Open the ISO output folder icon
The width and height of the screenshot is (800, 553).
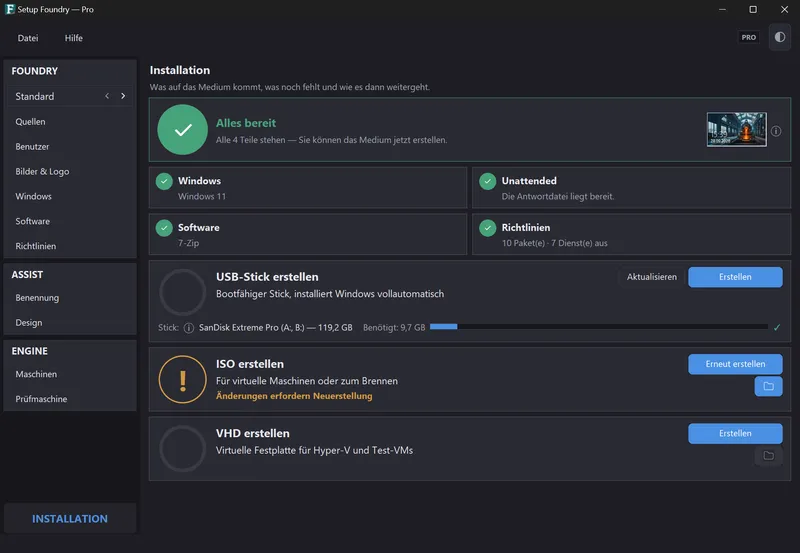click(x=768, y=386)
